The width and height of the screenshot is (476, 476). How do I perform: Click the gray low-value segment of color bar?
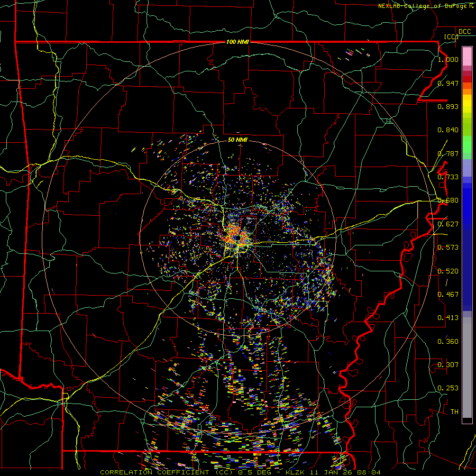(467, 368)
